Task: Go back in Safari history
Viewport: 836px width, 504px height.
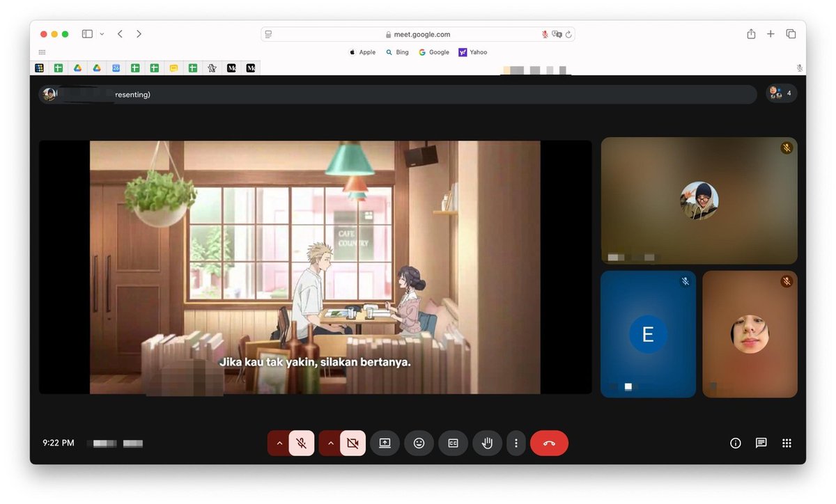Action: coord(120,33)
